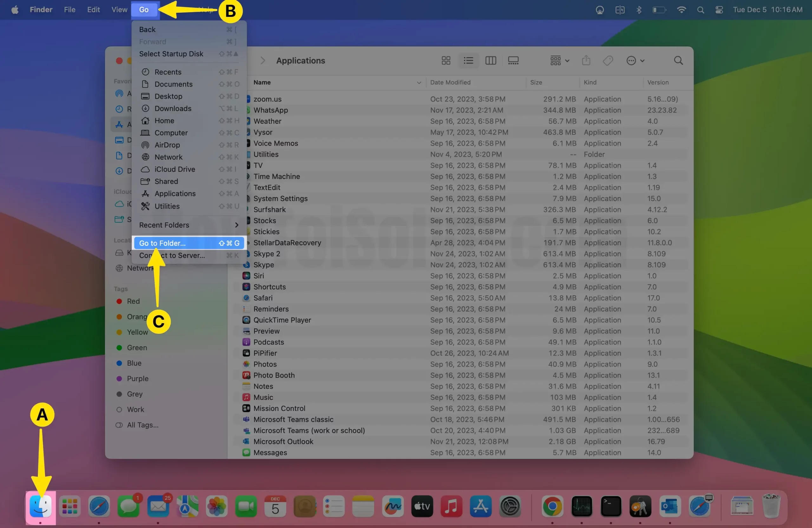This screenshot has height=528, width=812.
Task: Click the Edit Tags toolbar icon
Action: click(608, 61)
